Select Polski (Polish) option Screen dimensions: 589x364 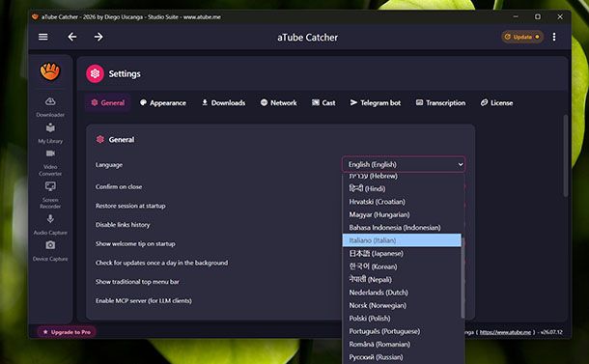click(x=402, y=319)
